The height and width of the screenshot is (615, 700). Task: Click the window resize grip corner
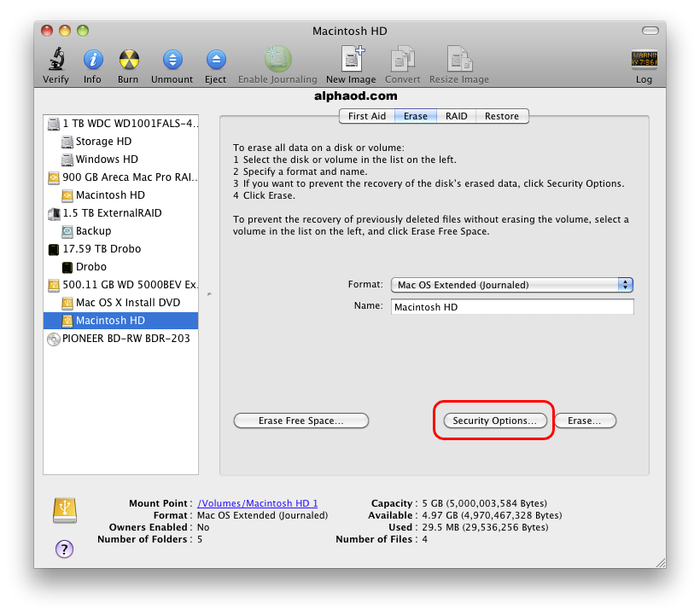[660, 562]
